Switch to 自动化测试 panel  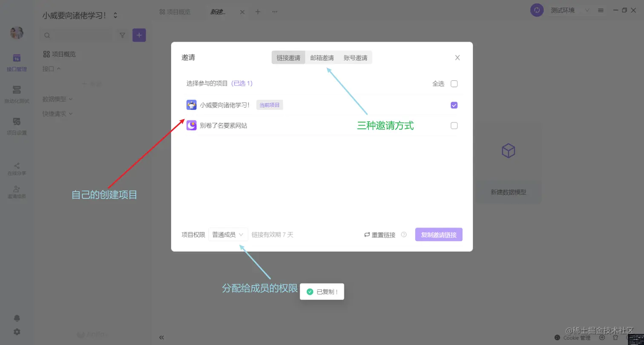point(16,94)
